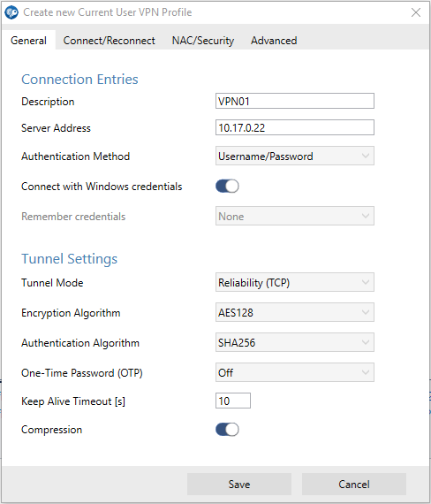Select the General tab
This screenshot has height=504, width=431.
(x=28, y=41)
